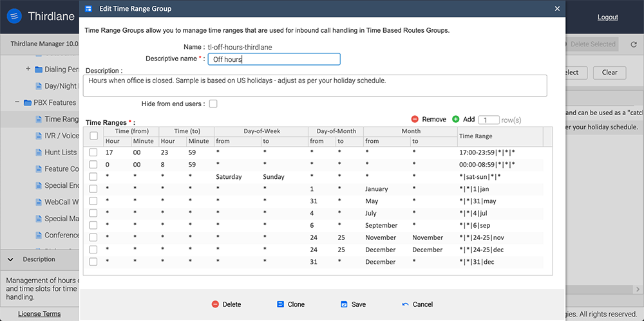Check the Saturday-Sunday row checkbox
Viewport: 644px width, 321px height.
pos(93,176)
